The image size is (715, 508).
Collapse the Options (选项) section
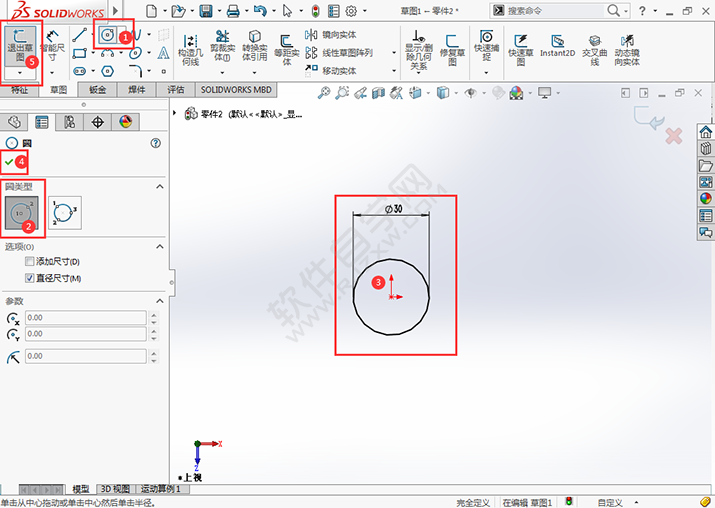click(x=159, y=246)
